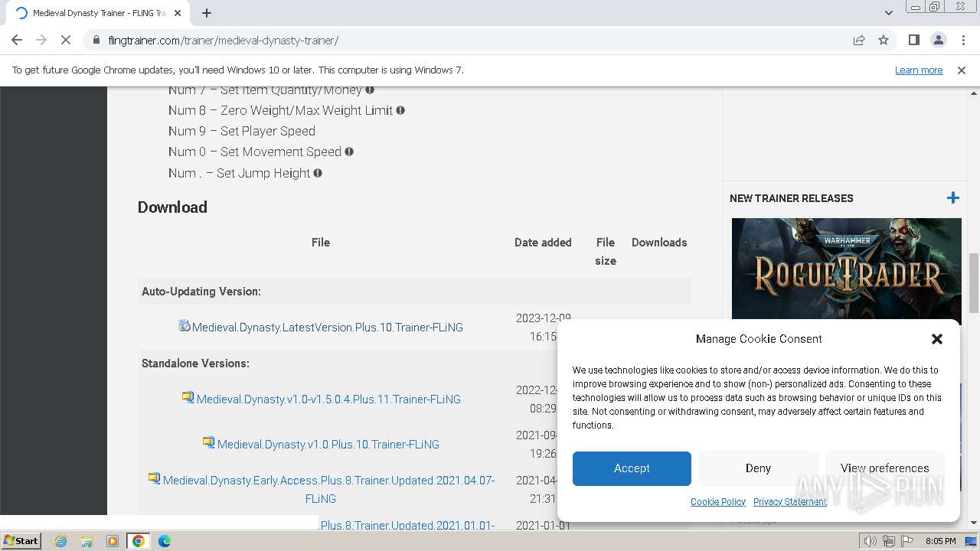This screenshot has width=980, height=551.
Task: Open the Chrome profile avatar menu
Action: tap(938, 40)
